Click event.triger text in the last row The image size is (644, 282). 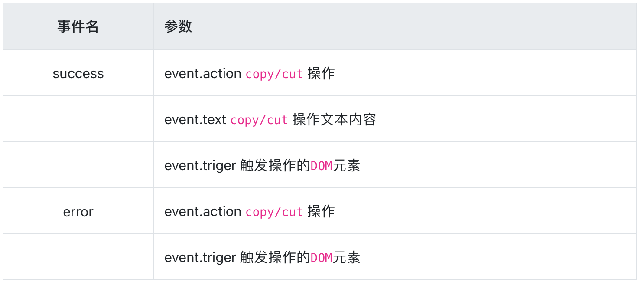tap(200, 258)
